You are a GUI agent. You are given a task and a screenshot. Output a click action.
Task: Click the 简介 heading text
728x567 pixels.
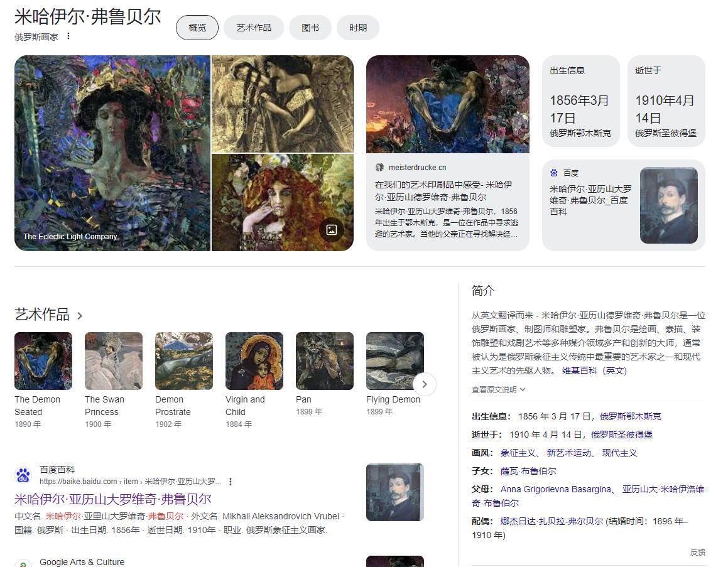coord(483,291)
